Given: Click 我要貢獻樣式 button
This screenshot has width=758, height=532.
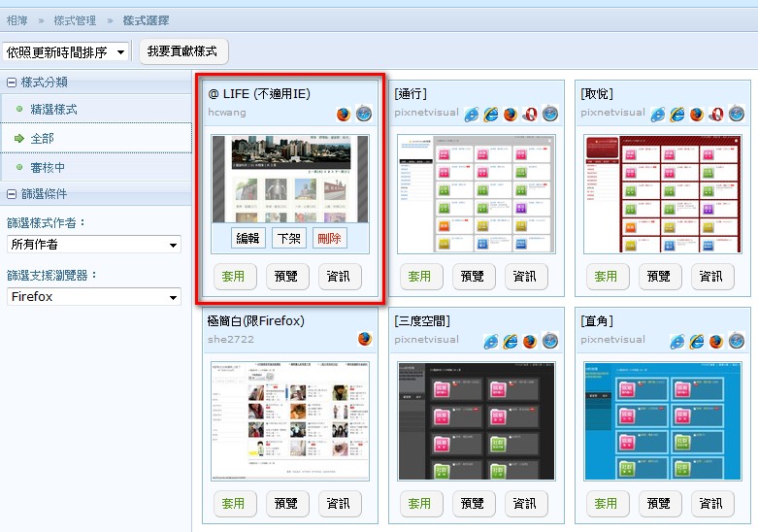Looking at the screenshot, I should pyautogui.click(x=183, y=51).
